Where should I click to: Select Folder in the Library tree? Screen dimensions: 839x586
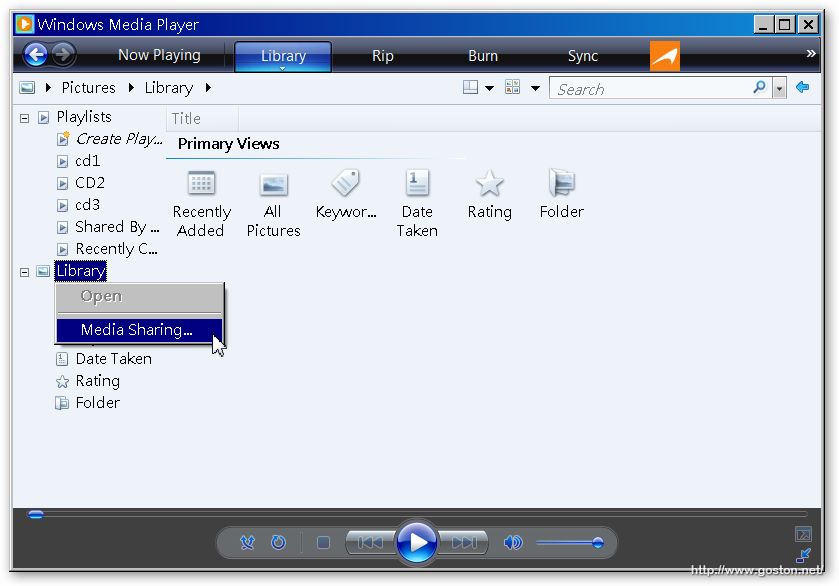point(97,402)
